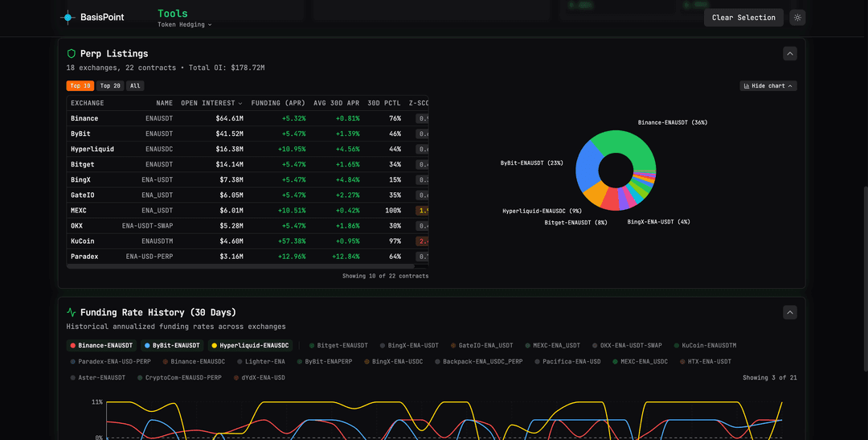
Task: Click the Hide chart button
Action: coord(768,86)
